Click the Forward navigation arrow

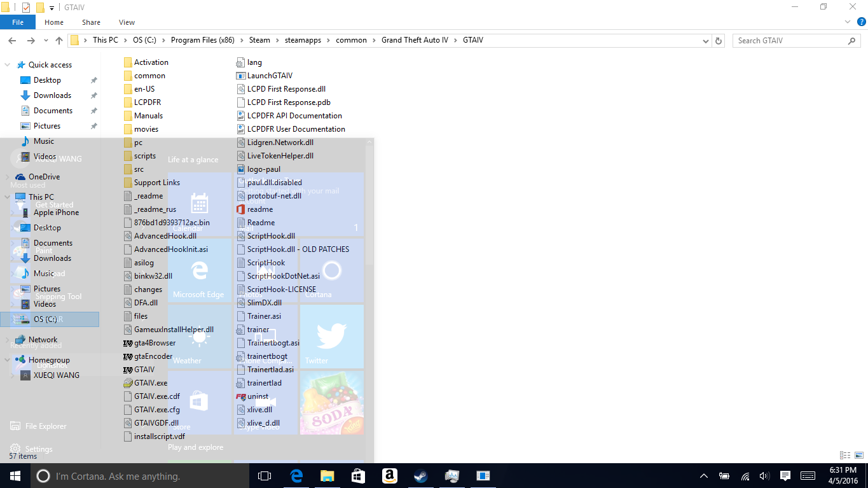click(31, 41)
